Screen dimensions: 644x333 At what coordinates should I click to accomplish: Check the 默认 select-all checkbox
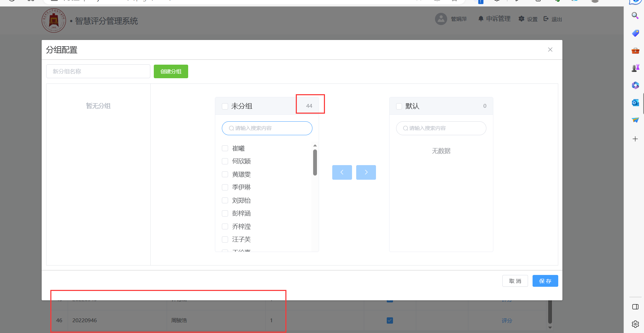pos(399,106)
